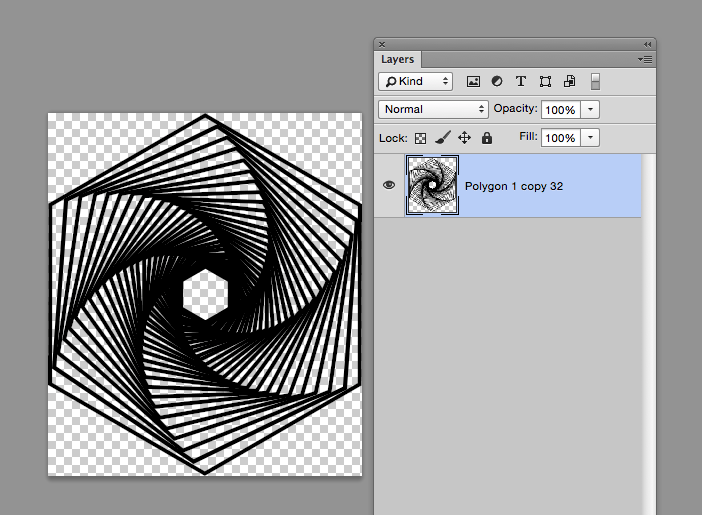Open the Fill slider dropdown arrow
Image resolution: width=702 pixels, height=515 pixels.
coord(590,137)
